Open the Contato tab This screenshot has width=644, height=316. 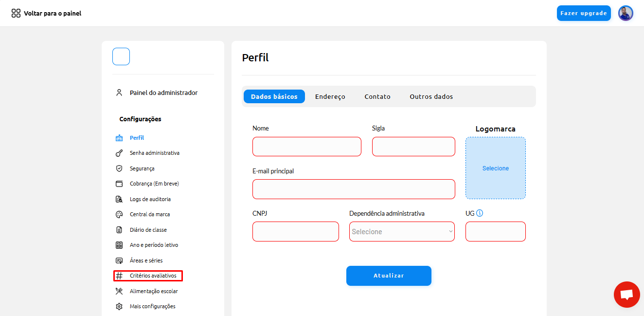(x=377, y=96)
